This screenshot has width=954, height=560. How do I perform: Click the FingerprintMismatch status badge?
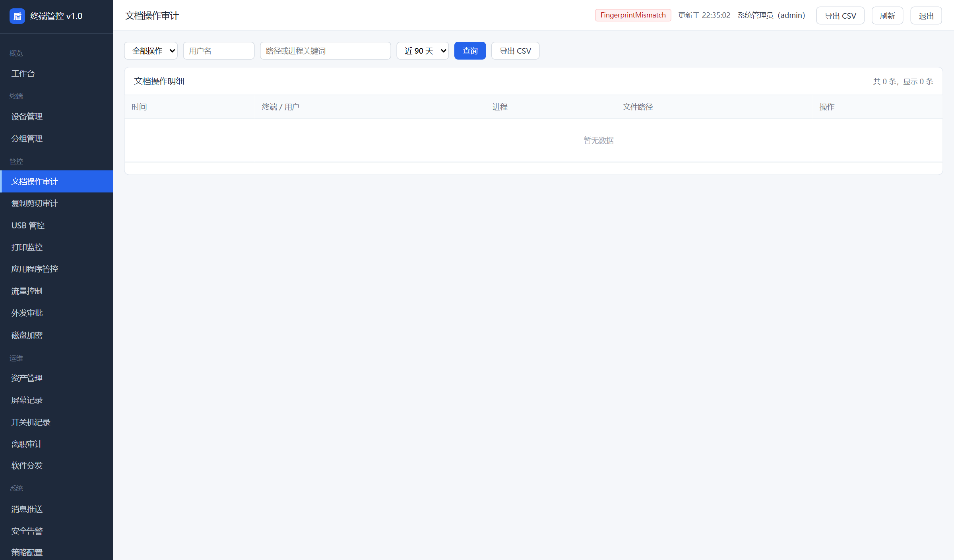(633, 15)
